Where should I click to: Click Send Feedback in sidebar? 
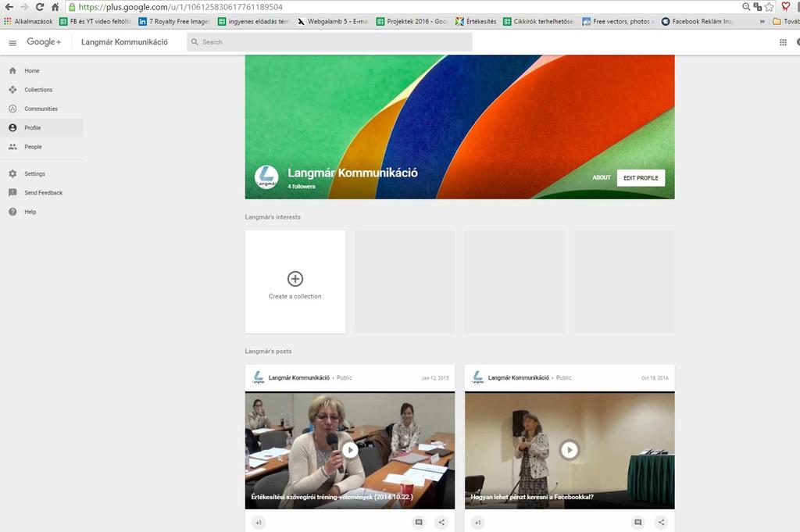[42, 193]
